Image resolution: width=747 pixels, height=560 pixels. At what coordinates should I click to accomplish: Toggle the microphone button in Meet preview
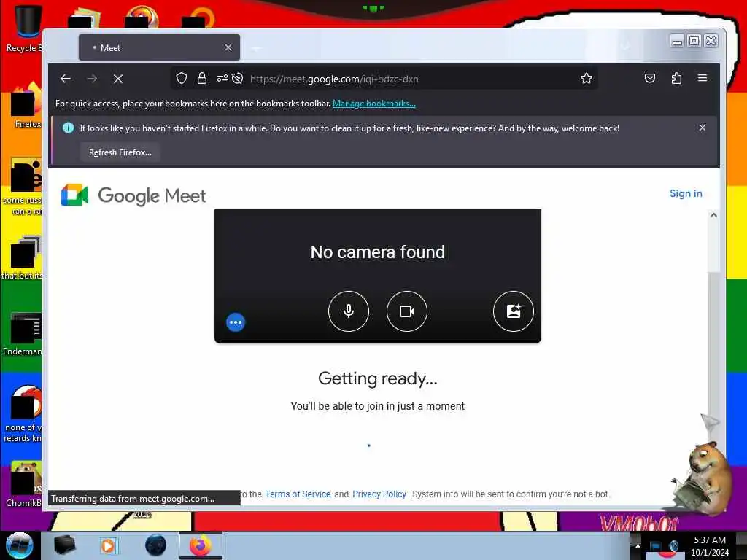(348, 311)
